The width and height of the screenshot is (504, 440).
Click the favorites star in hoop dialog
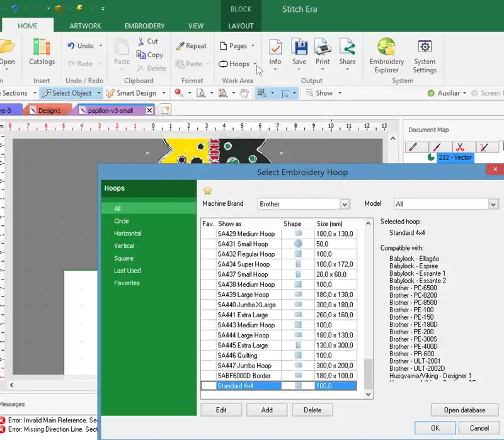[207, 191]
